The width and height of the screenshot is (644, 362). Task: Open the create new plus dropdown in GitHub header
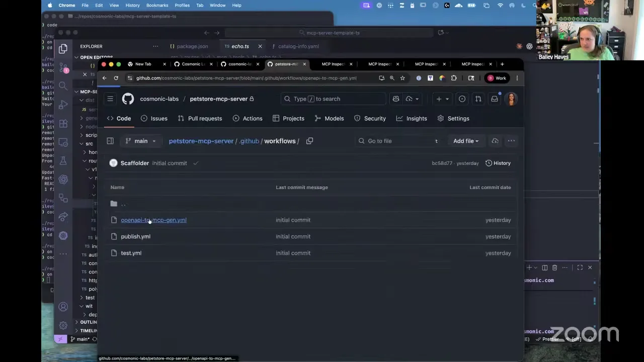pos(442,99)
